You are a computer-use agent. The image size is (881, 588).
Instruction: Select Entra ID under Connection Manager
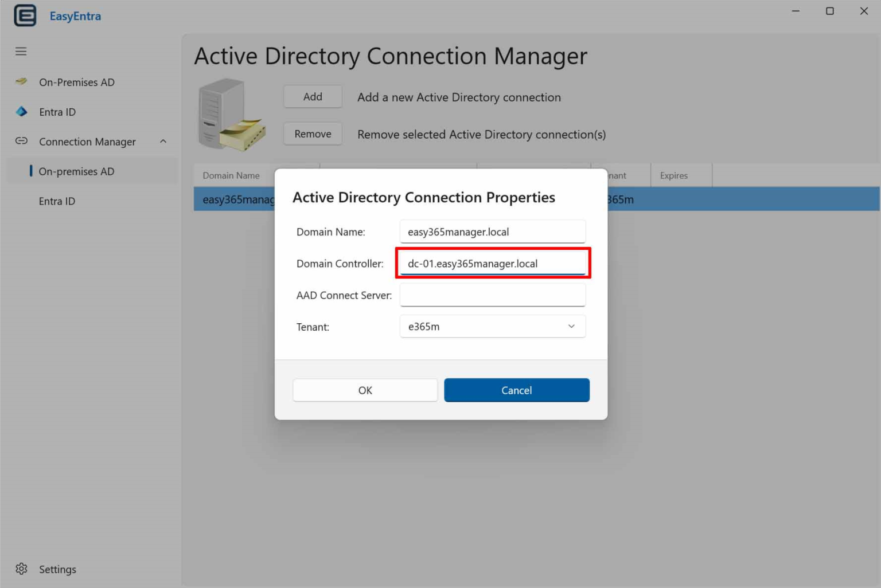coord(57,201)
